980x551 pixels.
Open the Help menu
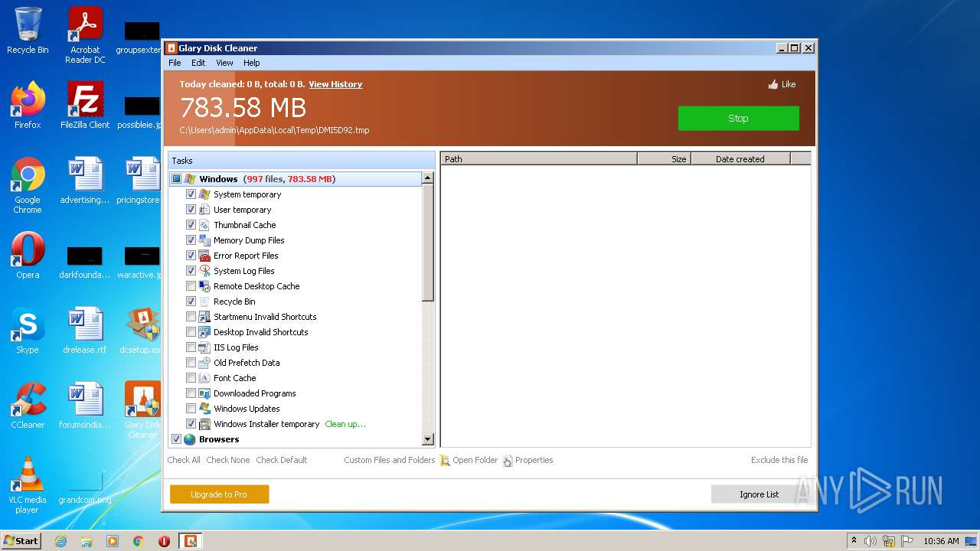click(252, 63)
